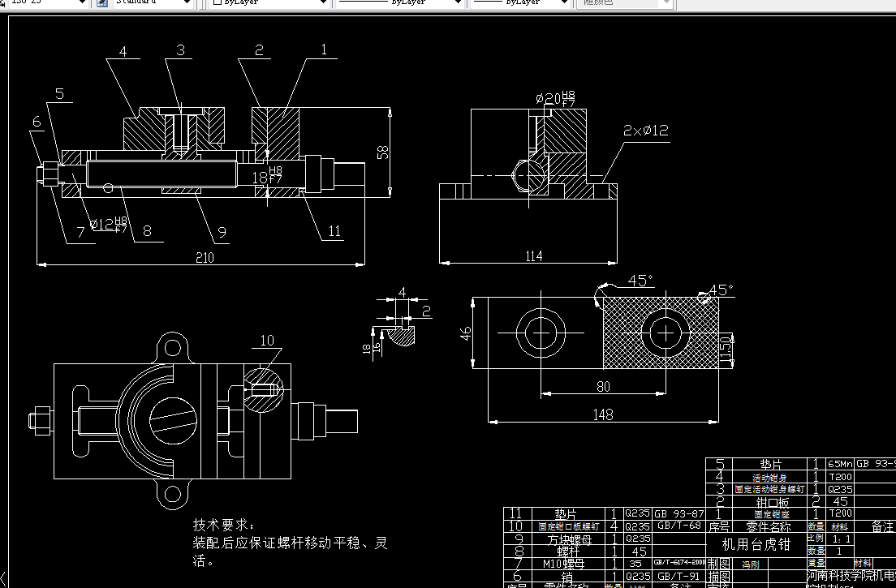Select the 210 dimension on the main view

click(205, 258)
